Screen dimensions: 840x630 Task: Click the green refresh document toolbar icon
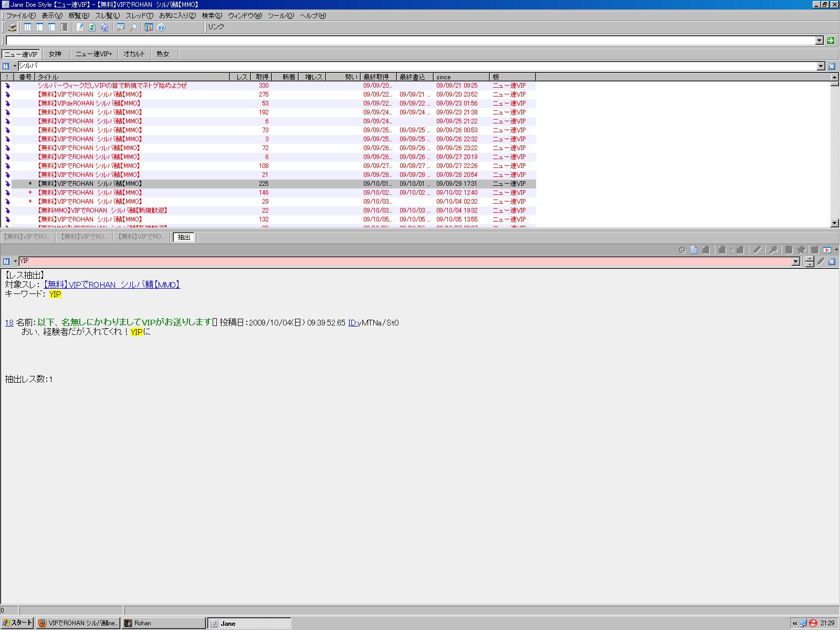92,27
